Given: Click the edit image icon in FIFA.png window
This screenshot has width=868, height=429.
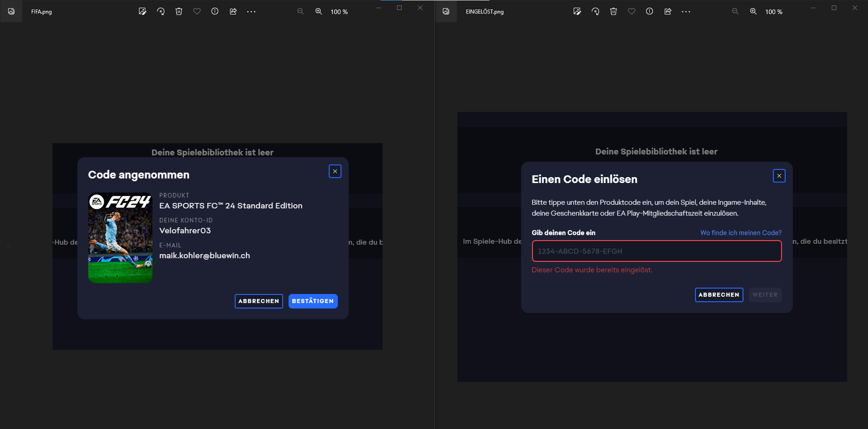Looking at the screenshot, I should click(142, 12).
